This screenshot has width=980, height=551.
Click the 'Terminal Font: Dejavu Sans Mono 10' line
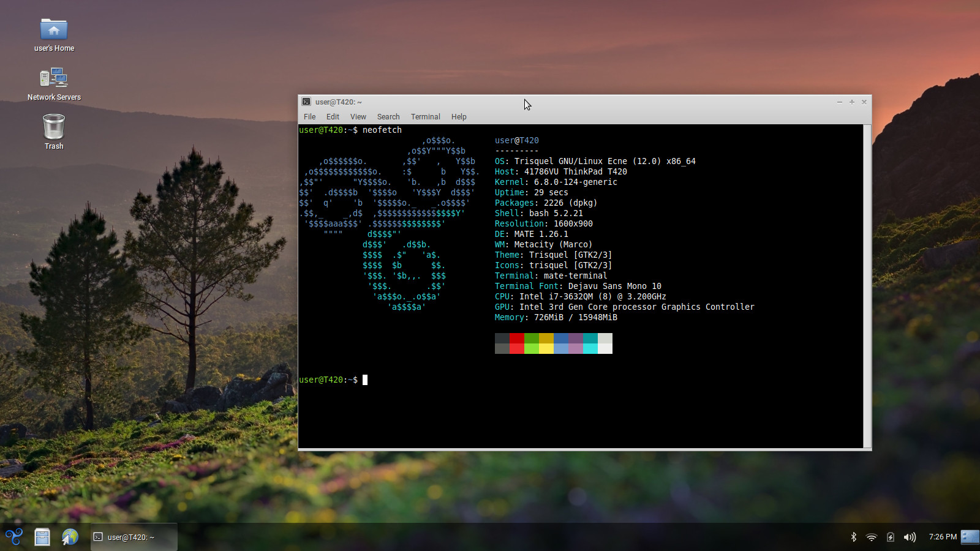578,286
